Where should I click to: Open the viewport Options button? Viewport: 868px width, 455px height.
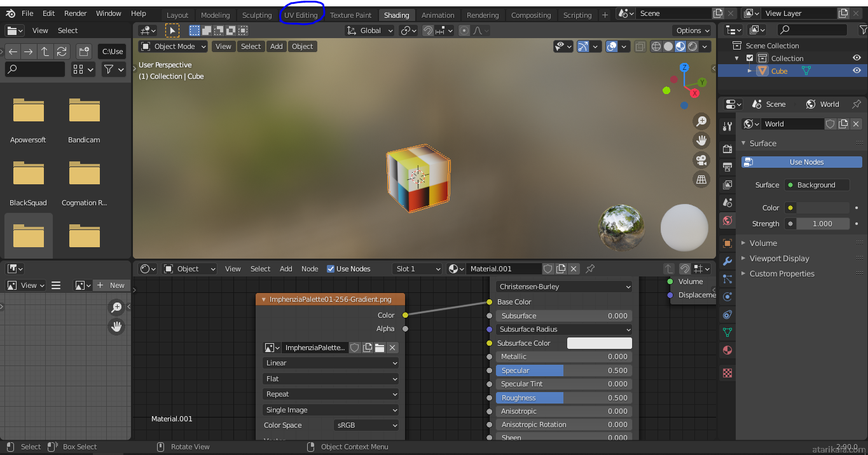(x=692, y=31)
